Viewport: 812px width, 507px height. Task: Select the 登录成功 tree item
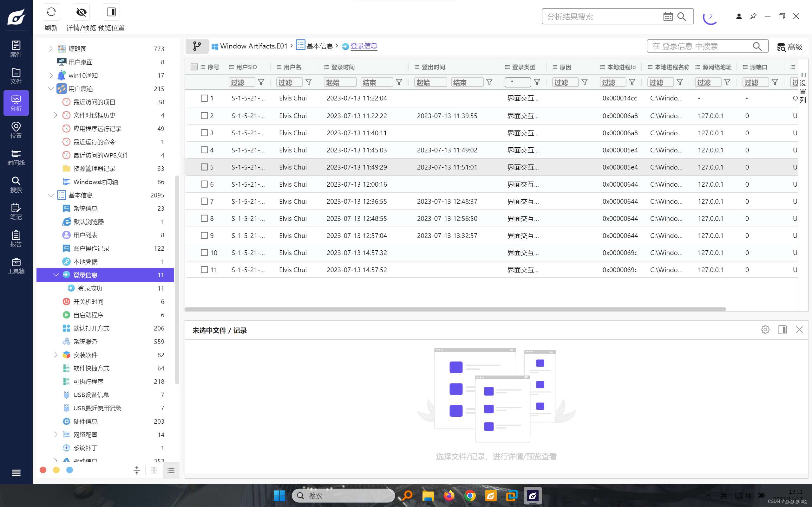[x=90, y=288]
